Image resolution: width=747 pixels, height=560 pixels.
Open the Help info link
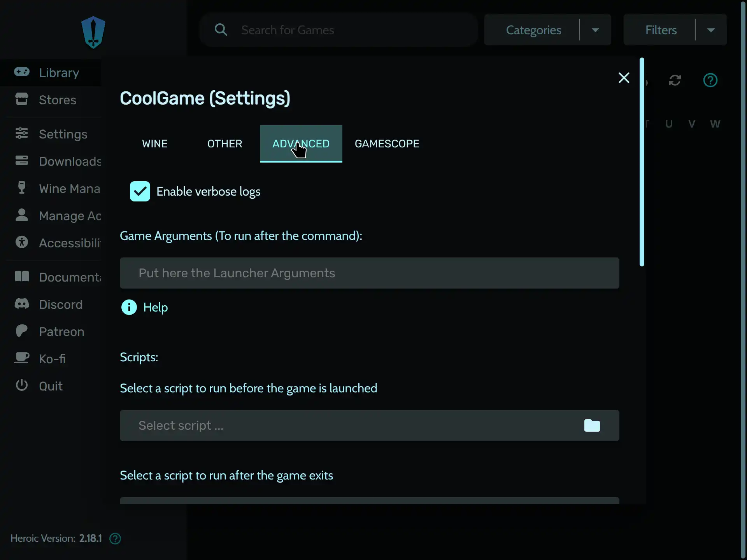(155, 307)
